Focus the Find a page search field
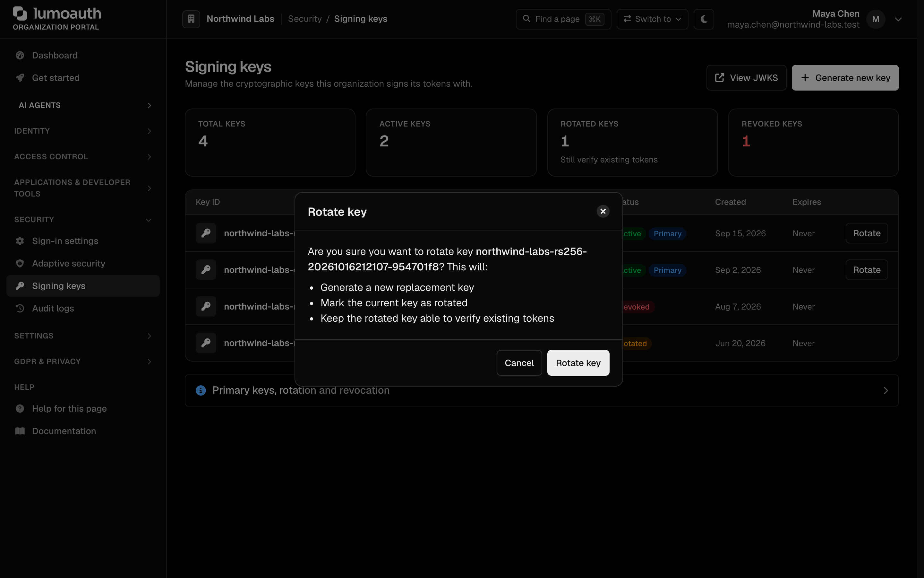 tap(563, 19)
